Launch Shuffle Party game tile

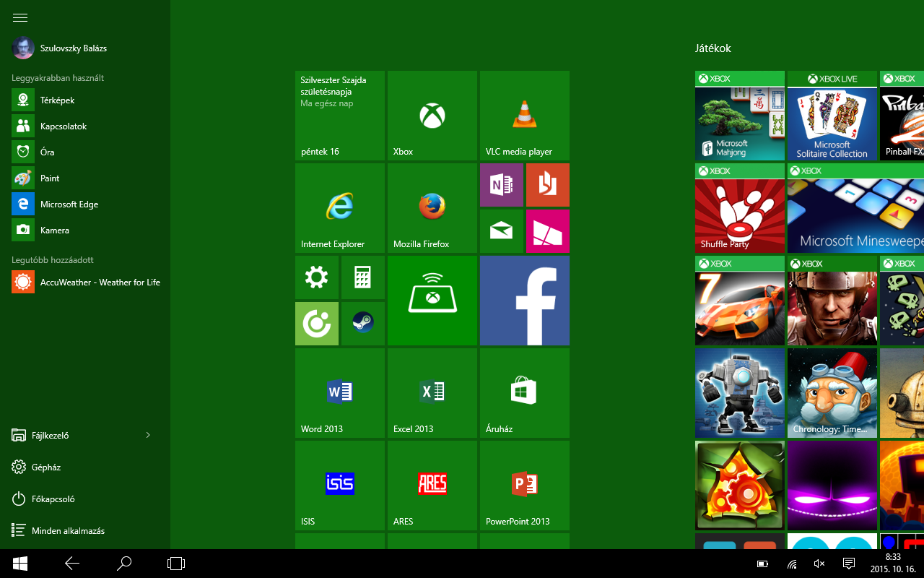[x=740, y=208]
